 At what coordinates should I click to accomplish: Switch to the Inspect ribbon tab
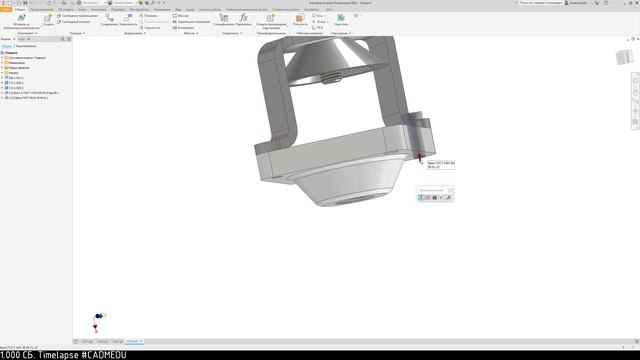(118, 9)
